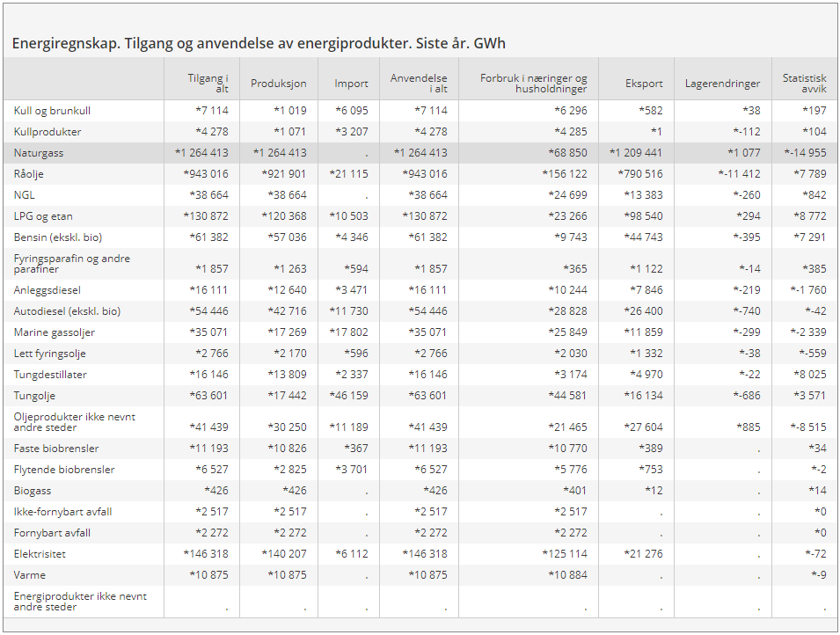The height and width of the screenshot is (635, 840).
Task: Click the Import column header
Action: tap(351, 84)
